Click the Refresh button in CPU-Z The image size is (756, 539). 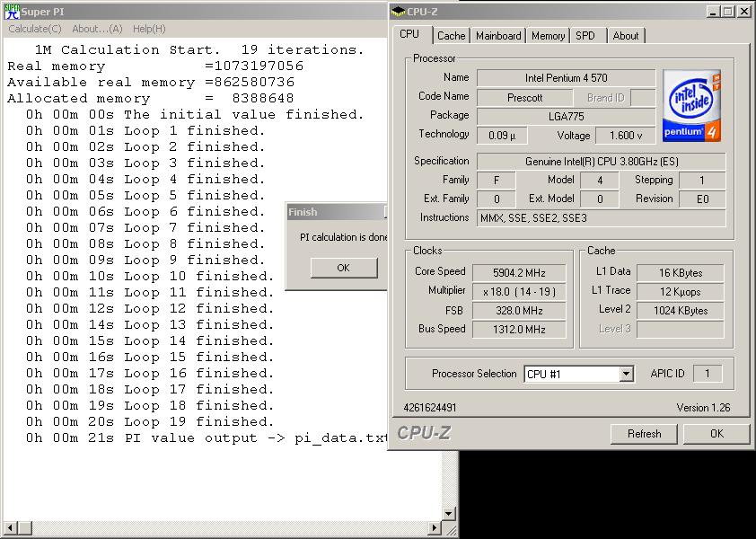(x=644, y=434)
